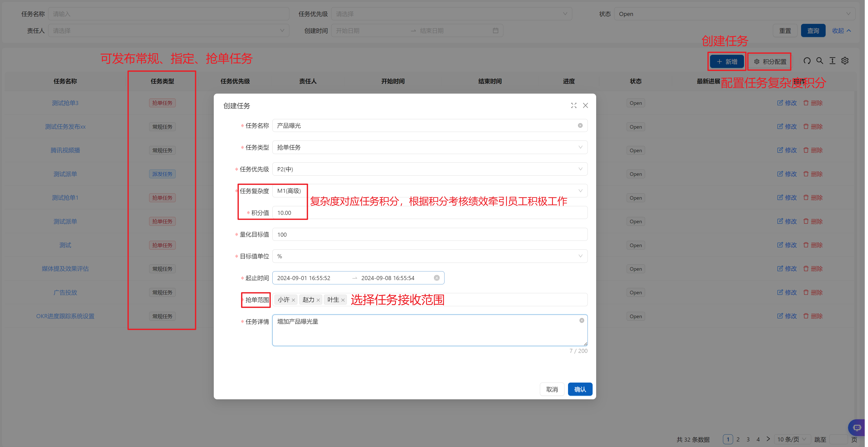Open the table column settings gear icon

click(x=845, y=61)
